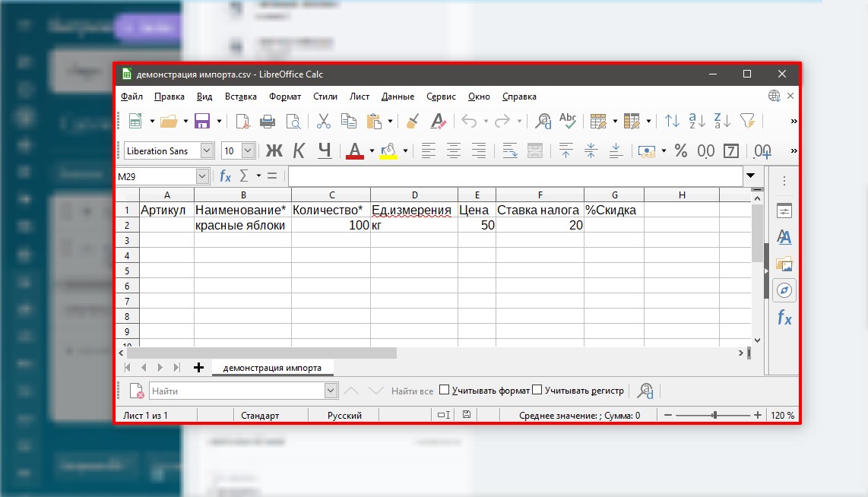Click the zoom slider in status bar
The image size is (868, 497).
pos(714,416)
